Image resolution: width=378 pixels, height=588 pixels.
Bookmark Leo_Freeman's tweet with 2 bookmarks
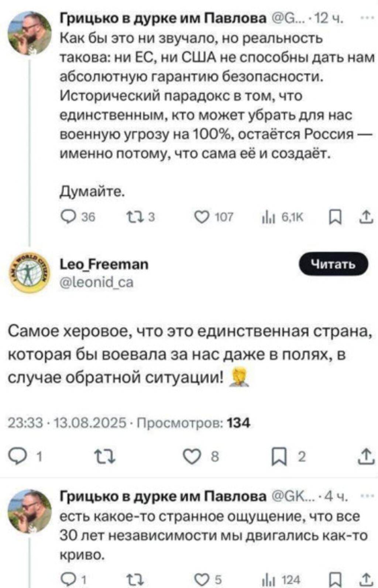[278, 458]
